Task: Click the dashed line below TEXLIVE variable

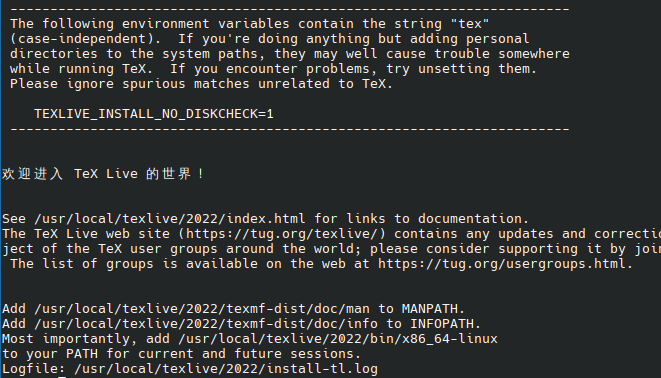Action: (x=290, y=129)
